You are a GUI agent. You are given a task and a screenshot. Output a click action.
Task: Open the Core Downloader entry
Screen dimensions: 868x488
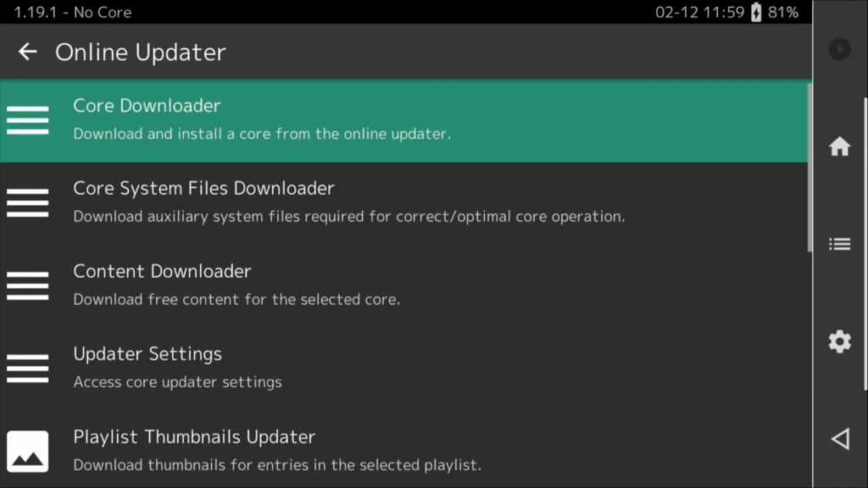(x=147, y=106)
